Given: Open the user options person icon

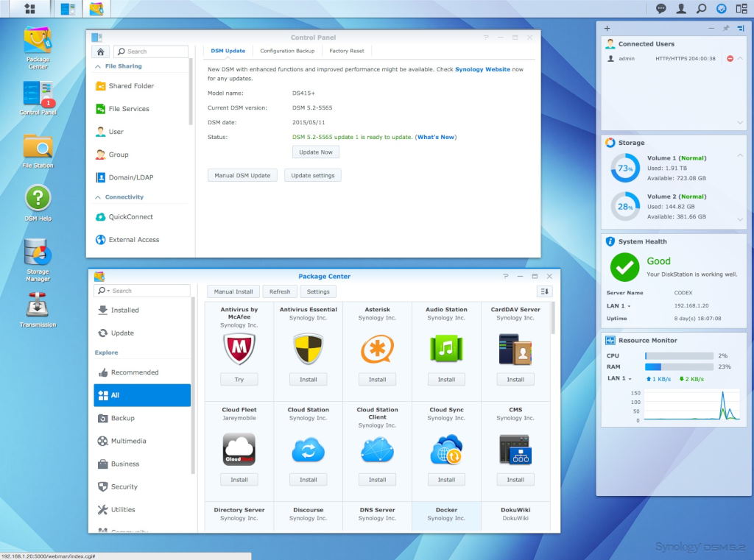Looking at the screenshot, I should (x=681, y=8).
